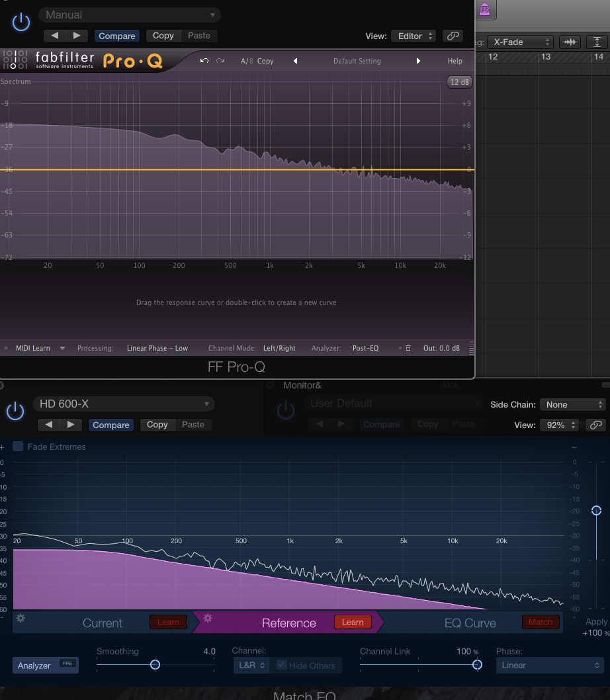Change the Linear Phase - Low processing mode

click(157, 348)
